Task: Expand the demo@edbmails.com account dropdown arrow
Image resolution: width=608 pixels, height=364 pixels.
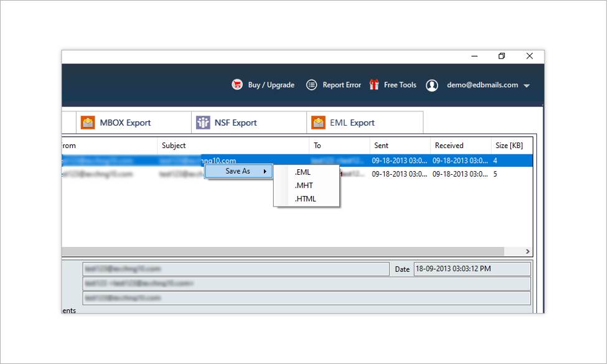Action: pyautogui.click(x=526, y=86)
